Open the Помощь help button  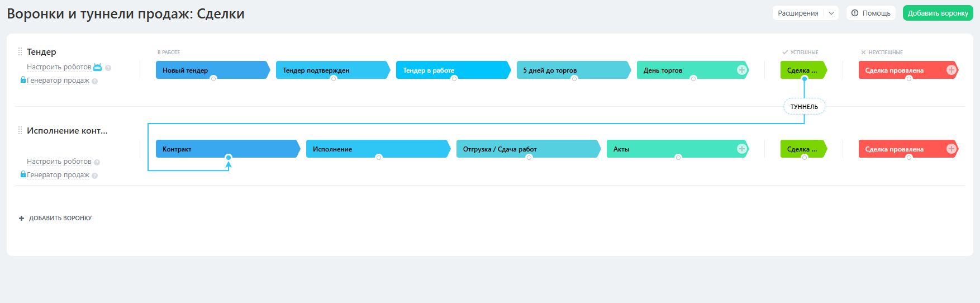[870, 13]
